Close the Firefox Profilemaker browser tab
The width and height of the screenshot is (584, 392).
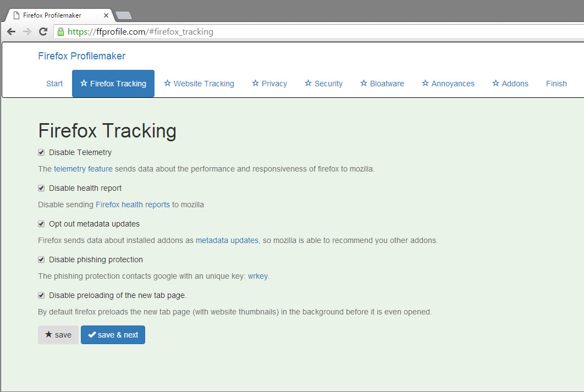click(x=106, y=15)
